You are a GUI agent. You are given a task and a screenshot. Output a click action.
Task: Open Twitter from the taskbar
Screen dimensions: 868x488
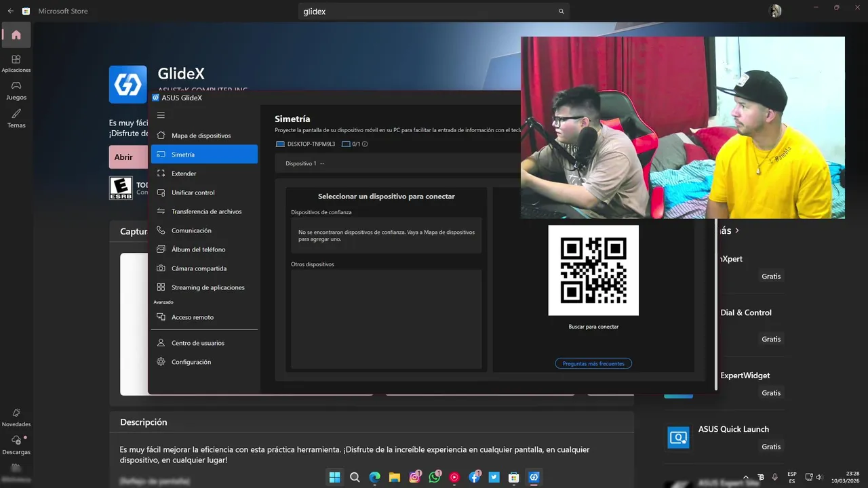tap(494, 477)
